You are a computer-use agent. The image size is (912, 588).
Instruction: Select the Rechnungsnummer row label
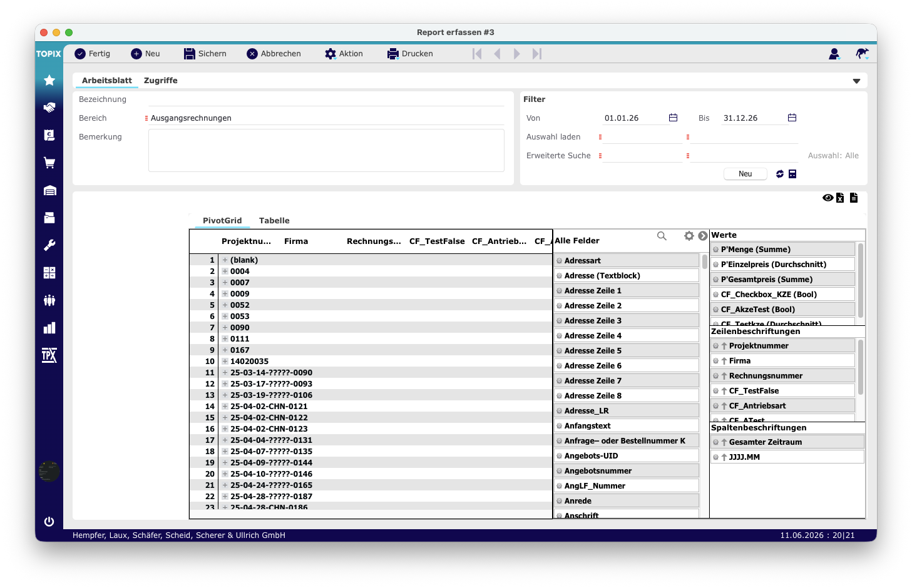tap(782, 376)
